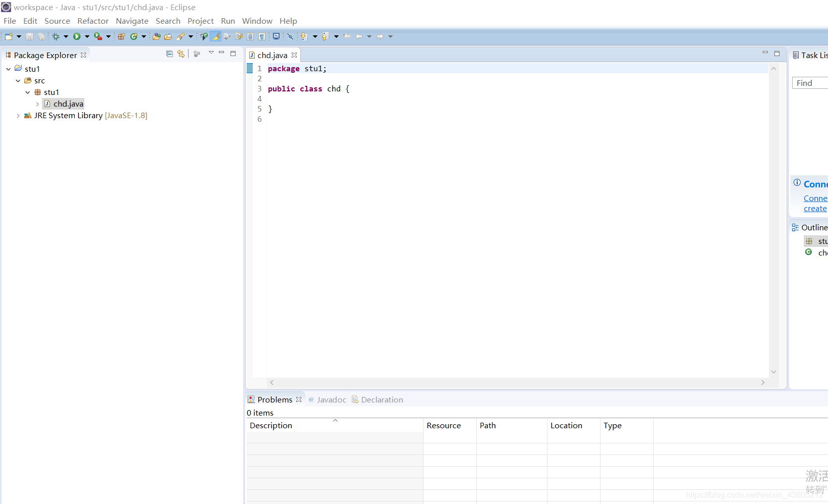Open the Run configurations dropdown arrow
This screenshot has width=828, height=504.
point(87,36)
